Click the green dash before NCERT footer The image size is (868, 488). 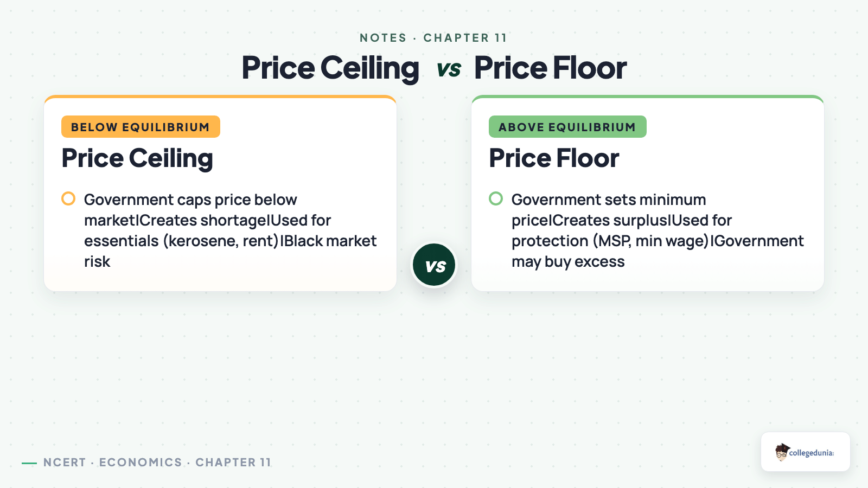tap(29, 463)
